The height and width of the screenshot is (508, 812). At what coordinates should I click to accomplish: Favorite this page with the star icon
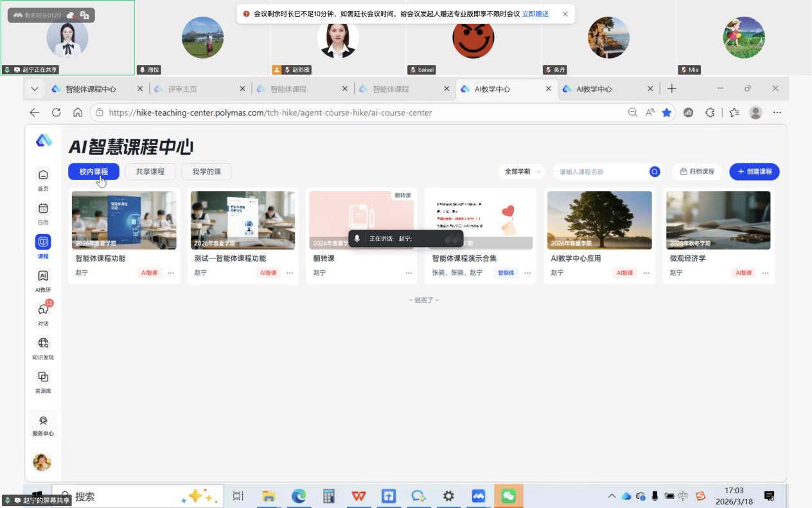[x=667, y=113]
